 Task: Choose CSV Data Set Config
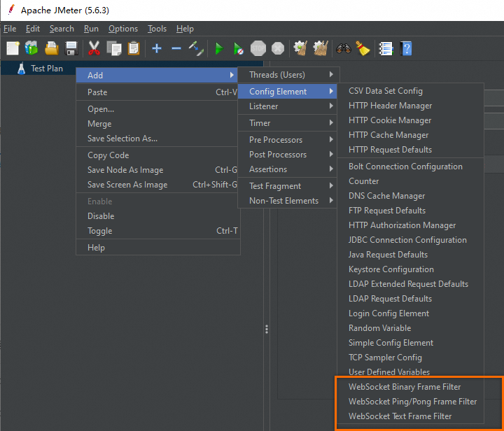pyautogui.click(x=386, y=91)
